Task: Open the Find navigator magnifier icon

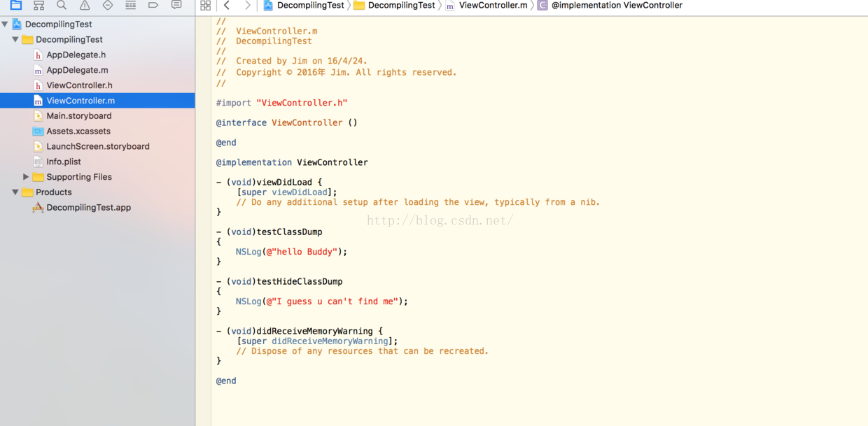Action: [x=62, y=5]
